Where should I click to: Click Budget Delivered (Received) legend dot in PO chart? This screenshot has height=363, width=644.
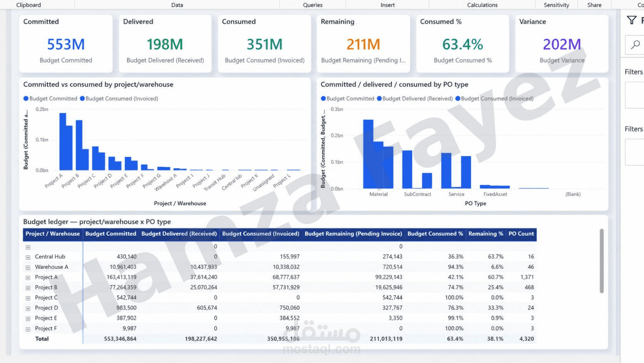click(379, 98)
